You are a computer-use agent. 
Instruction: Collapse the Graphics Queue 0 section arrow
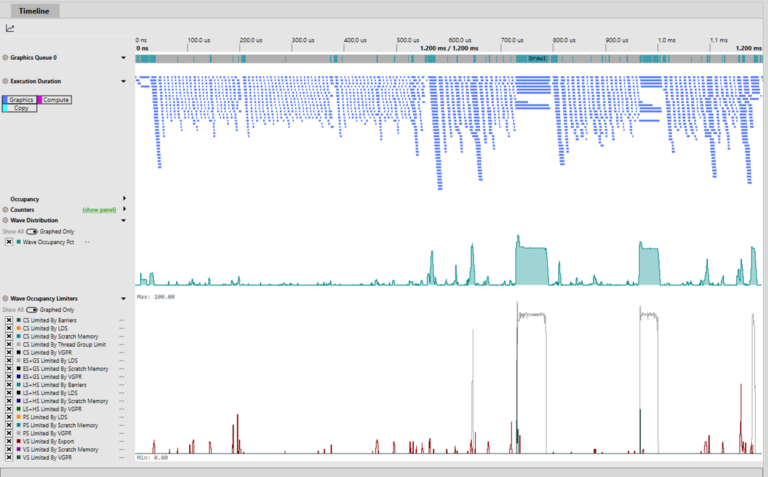(x=123, y=58)
